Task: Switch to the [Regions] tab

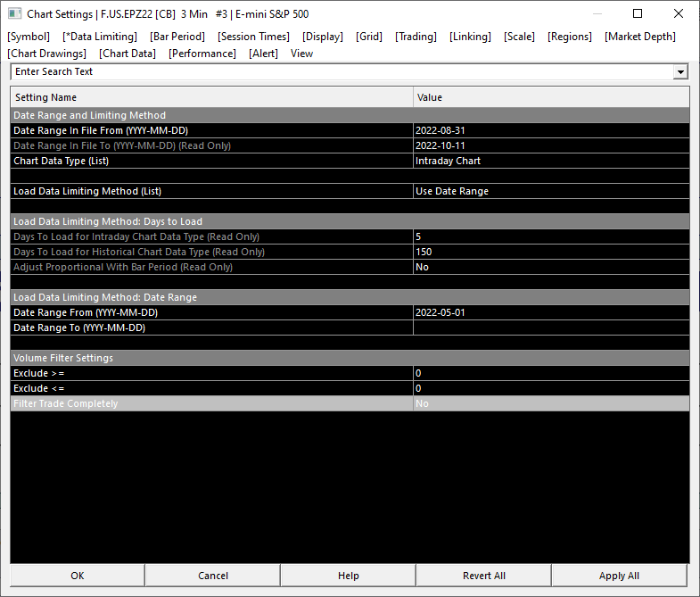Action: tap(570, 37)
